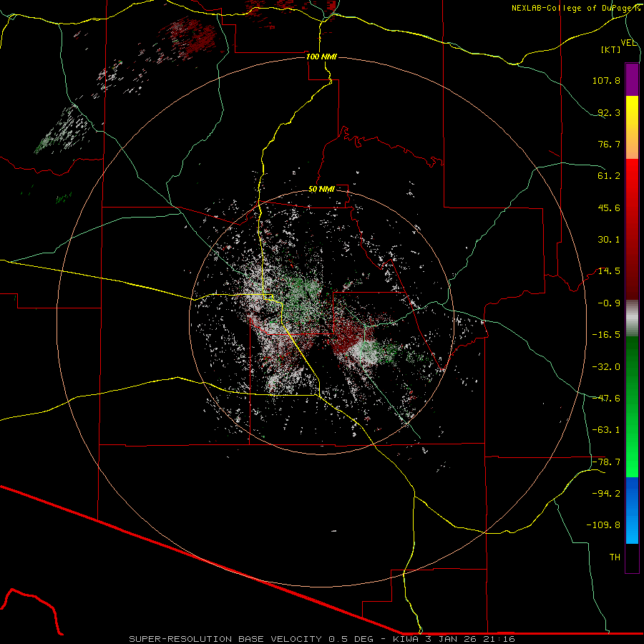Pick the black TH segment of the color bar
Screen dimensions: 644x644
coord(632,558)
